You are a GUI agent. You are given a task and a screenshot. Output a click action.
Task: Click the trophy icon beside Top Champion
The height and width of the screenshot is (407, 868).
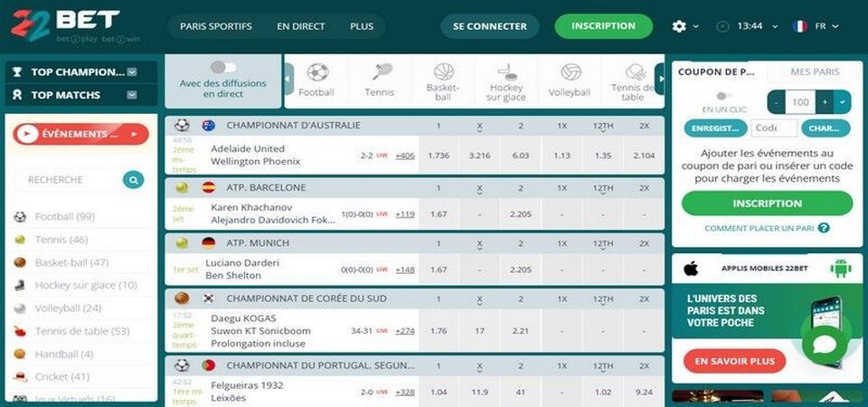pyautogui.click(x=17, y=72)
